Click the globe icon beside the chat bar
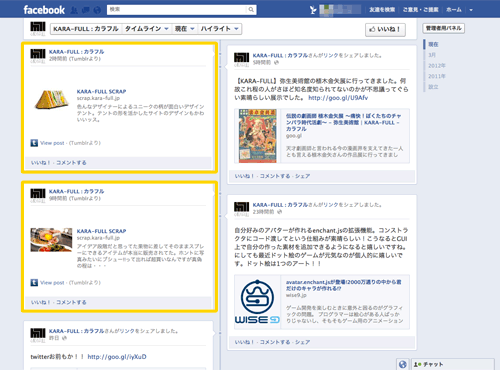Screen dimensions: 500x370 [x=403, y=364]
